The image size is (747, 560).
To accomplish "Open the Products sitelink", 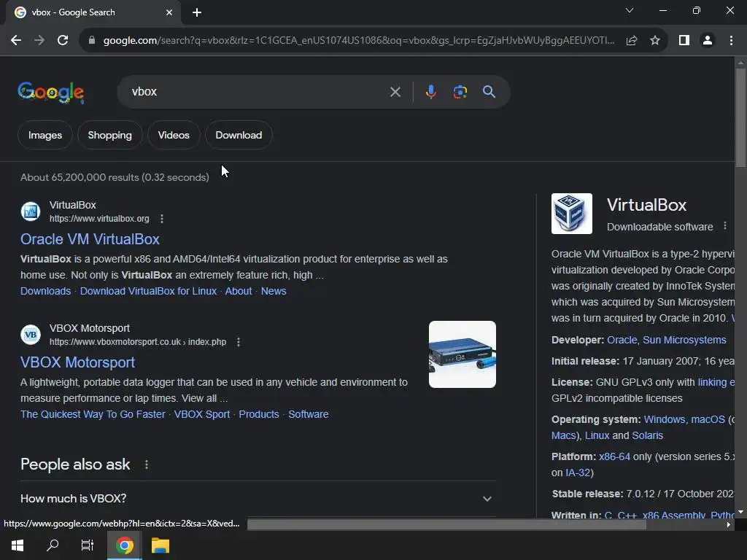I will click(x=259, y=414).
